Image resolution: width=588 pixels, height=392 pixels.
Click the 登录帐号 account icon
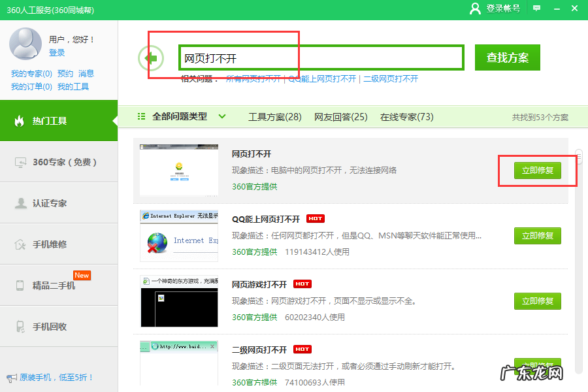tap(475, 8)
